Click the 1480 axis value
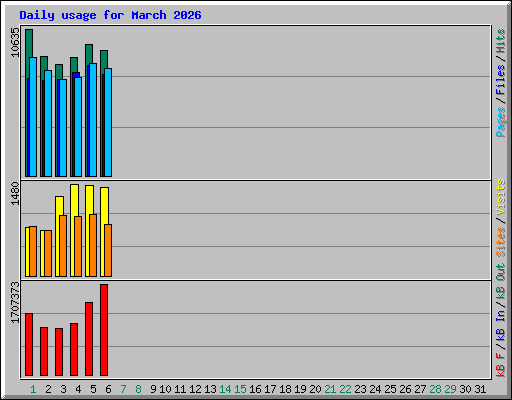Image resolution: width=512 pixels, height=400 pixels. click(x=15, y=193)
